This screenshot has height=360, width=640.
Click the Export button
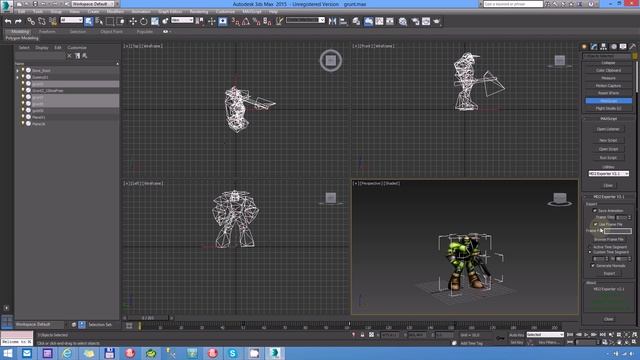point(609,273)
